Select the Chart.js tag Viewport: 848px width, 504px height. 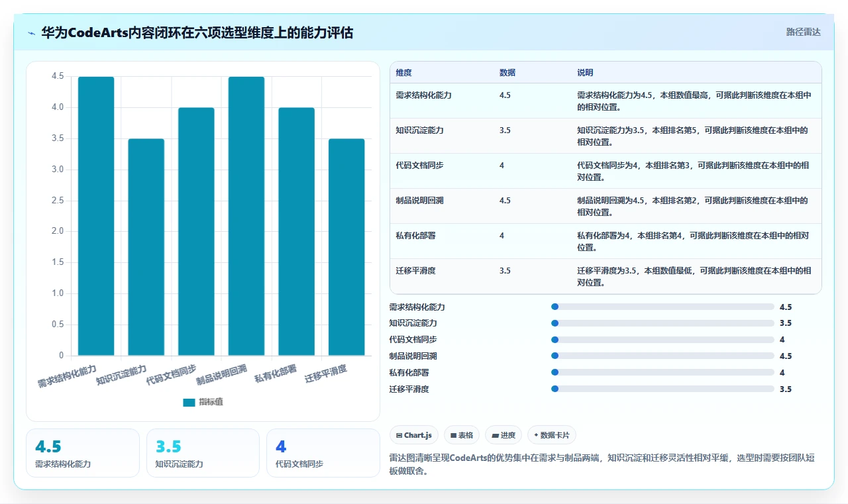pyautogui.click(x=414, y=435)
